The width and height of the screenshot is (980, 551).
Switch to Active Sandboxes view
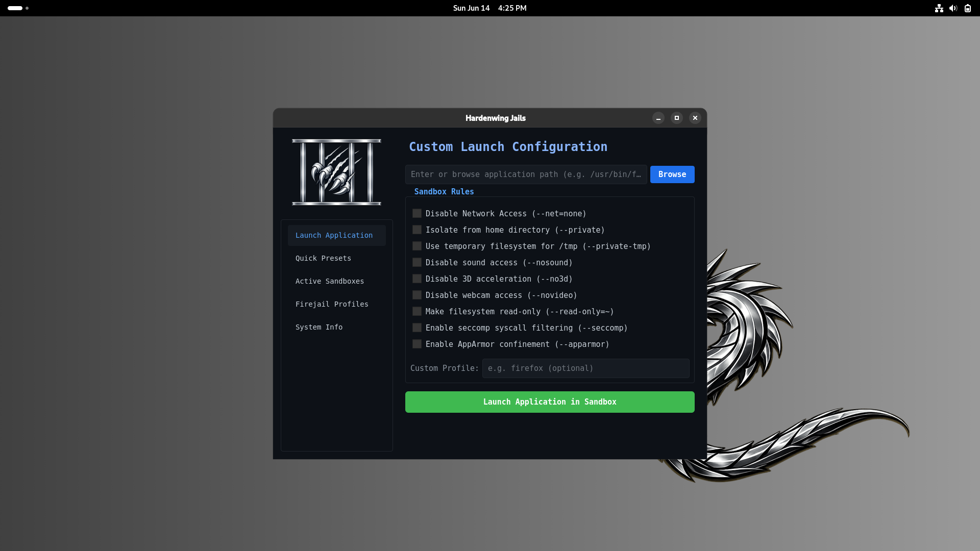click(337, 281)
